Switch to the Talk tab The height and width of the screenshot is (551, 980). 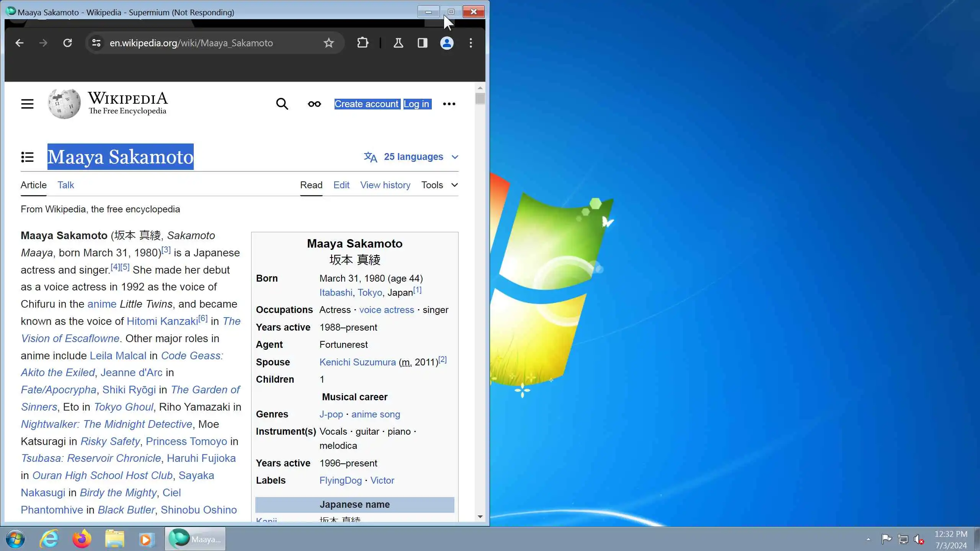click(66, 185)
